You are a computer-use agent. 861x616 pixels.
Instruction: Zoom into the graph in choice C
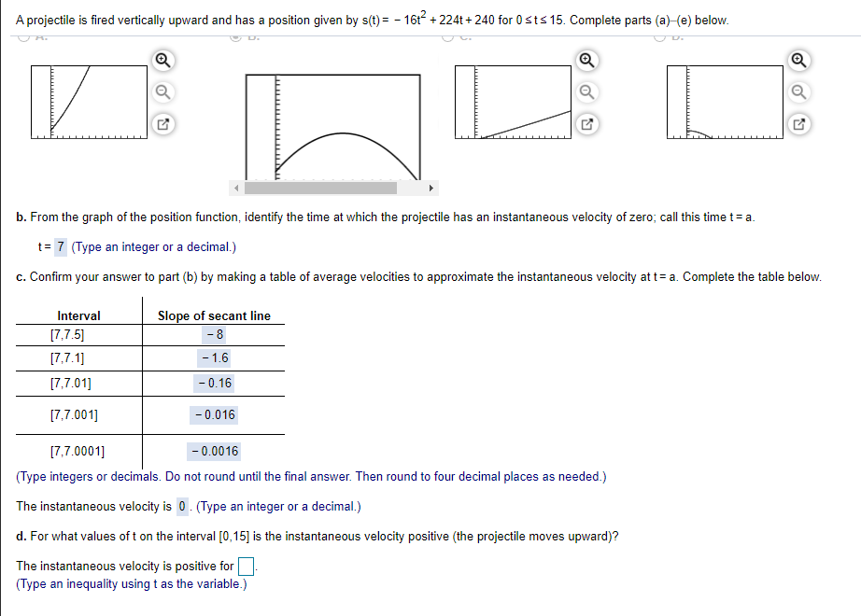coord(586,60)
